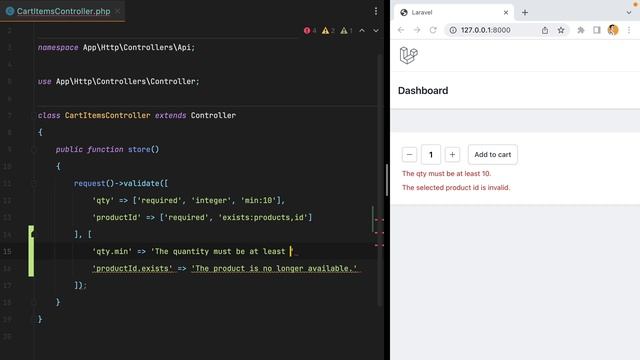Open the editor tabs kebab menu
Screen dimensions: 640x360
pyautogui.click(x=376, y=11)
